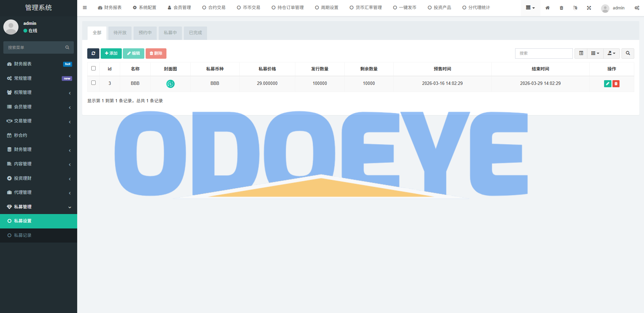Open 私募记录 in the sidebar

point(23,236)
